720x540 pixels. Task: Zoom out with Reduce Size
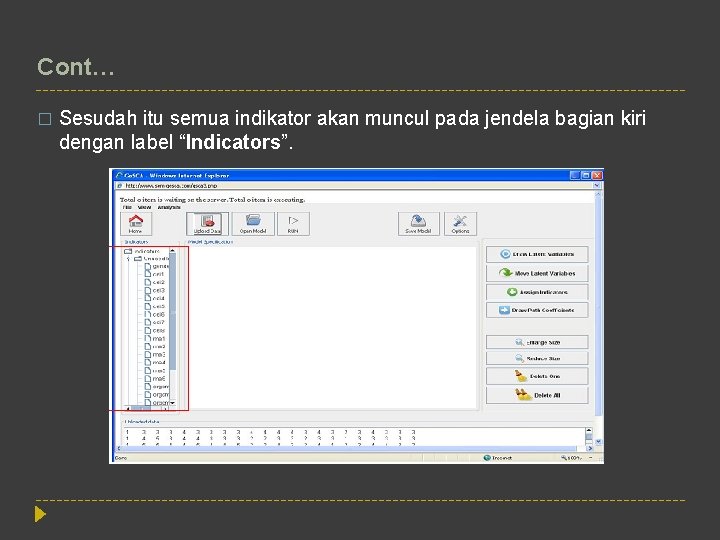[537, 358]
